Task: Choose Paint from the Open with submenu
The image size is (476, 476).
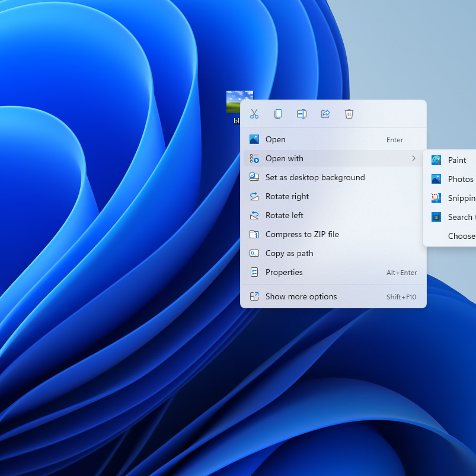Action: tap(456, 160)
